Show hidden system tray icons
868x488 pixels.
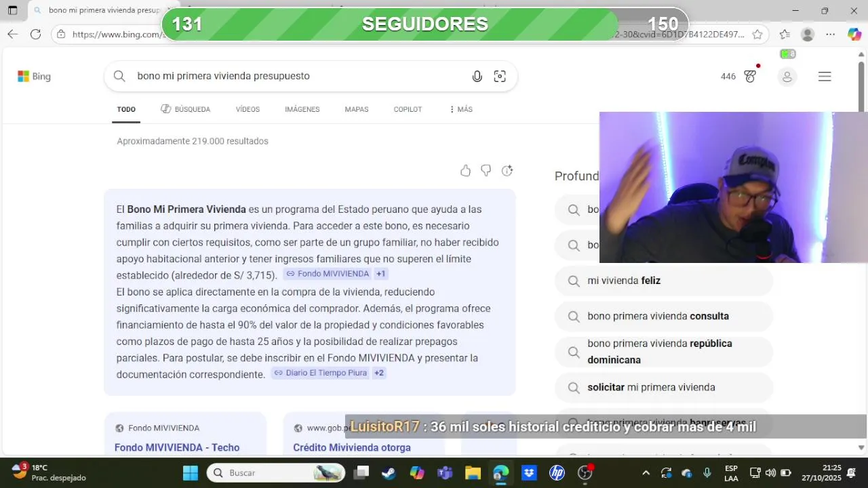click(646, 472)
